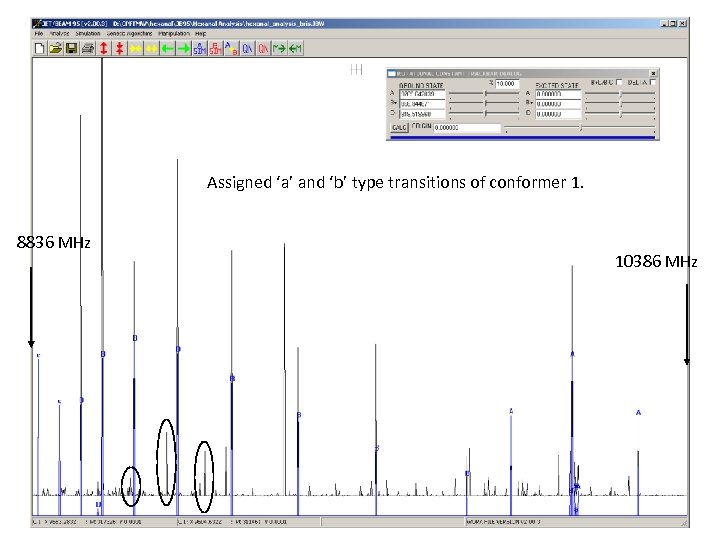Click the red vertical compress arrows icon
The height and width of the screenshot is (540, 720).
pos(119,48)
